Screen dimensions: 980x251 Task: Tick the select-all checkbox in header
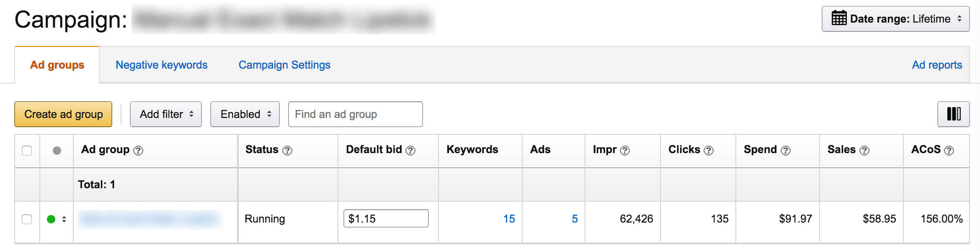click(x=27, y=151)
